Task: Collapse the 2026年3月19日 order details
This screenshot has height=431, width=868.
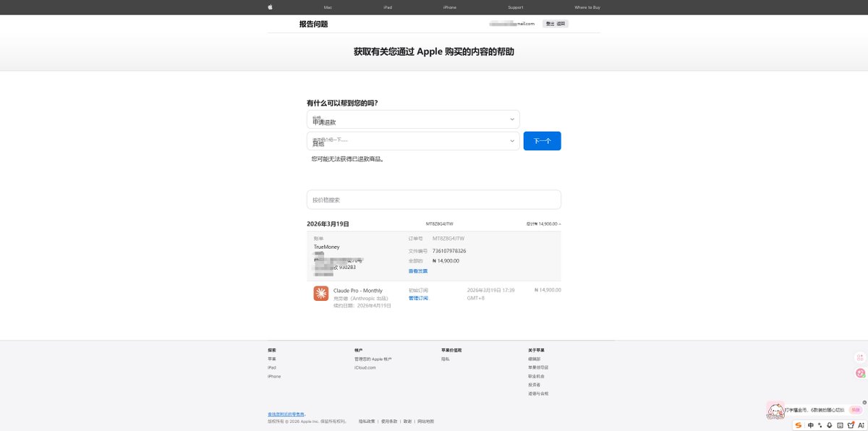Action: pyautogui.click(x=558, y=223)
